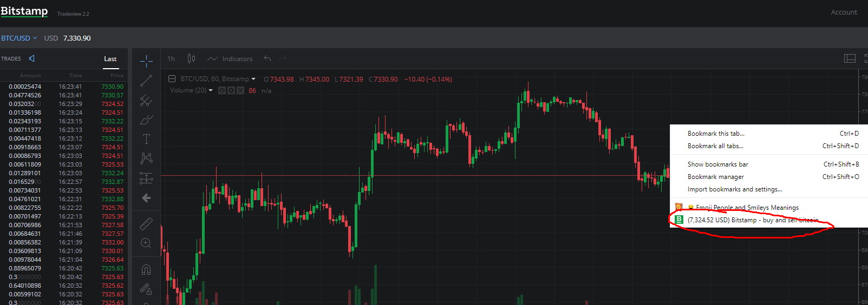The height and width of the screenshot is (305, 868).
Task: Hide the Volume indicator with eye icon
Action: click(x=222, y=90)
